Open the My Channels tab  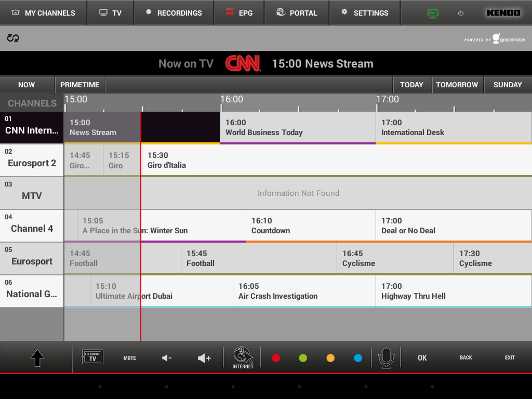[x=43, y=13]
